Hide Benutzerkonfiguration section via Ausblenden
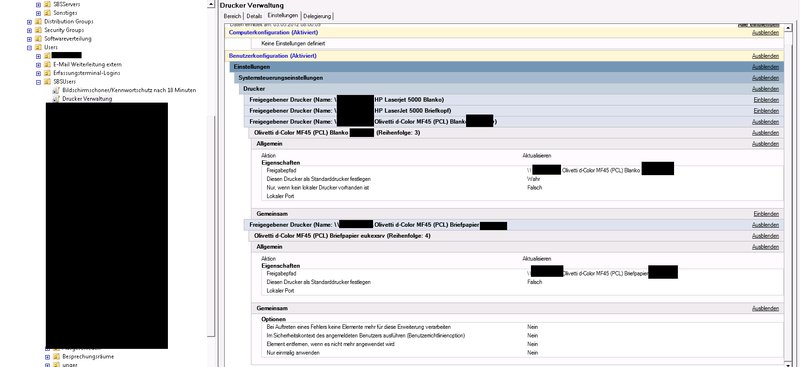Viewport: 800px width, 367px height. 765,56
